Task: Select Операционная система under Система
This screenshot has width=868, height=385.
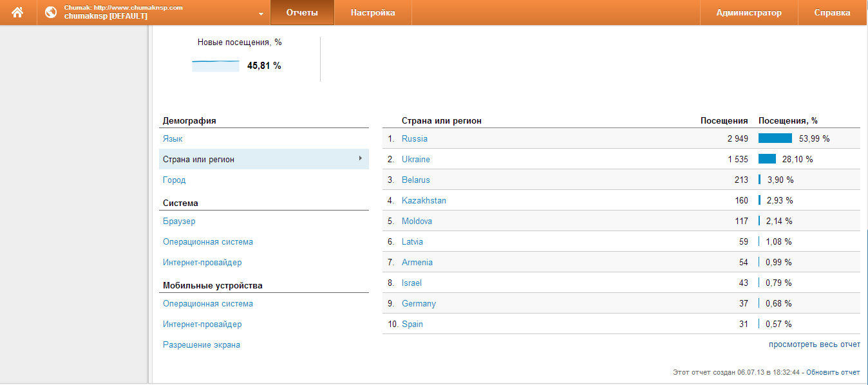Action: pos(208,241)
